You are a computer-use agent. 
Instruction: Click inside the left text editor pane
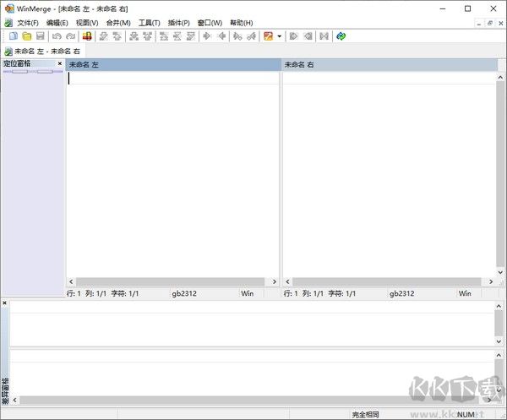coord(172,175)
